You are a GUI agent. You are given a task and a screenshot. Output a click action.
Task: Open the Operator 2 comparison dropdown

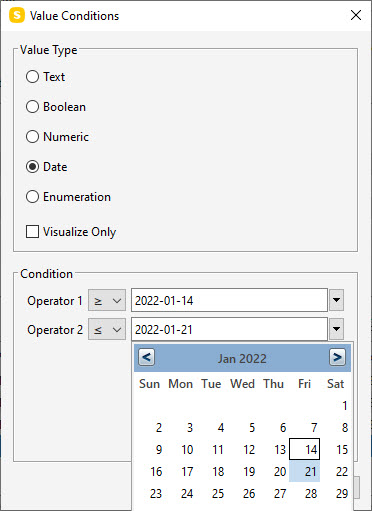[x=107, y=329]
